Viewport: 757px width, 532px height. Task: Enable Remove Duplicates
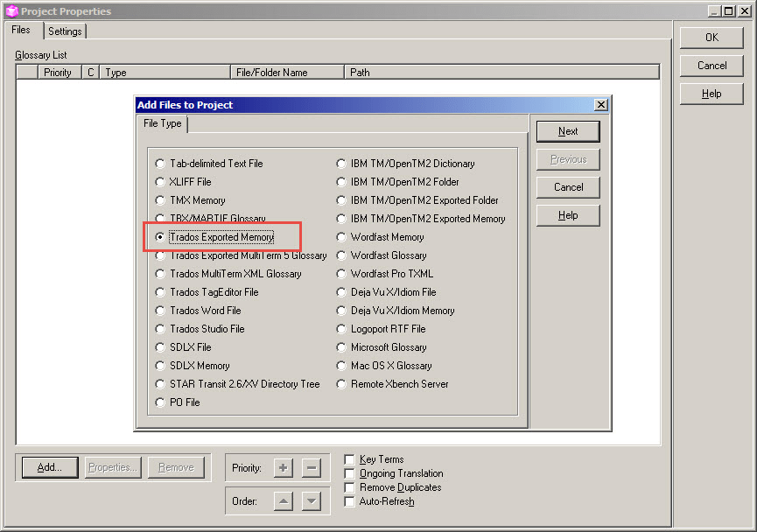[349, 486]
